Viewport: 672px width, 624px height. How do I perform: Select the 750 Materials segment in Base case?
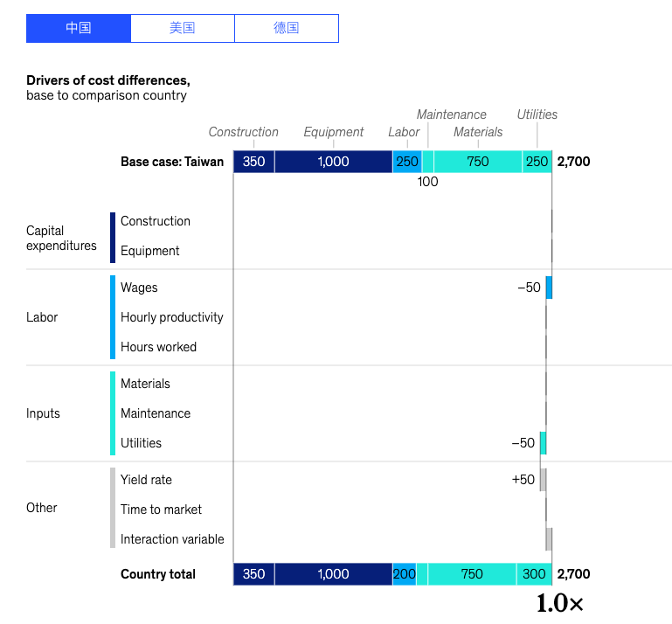(x=478, y=162)
